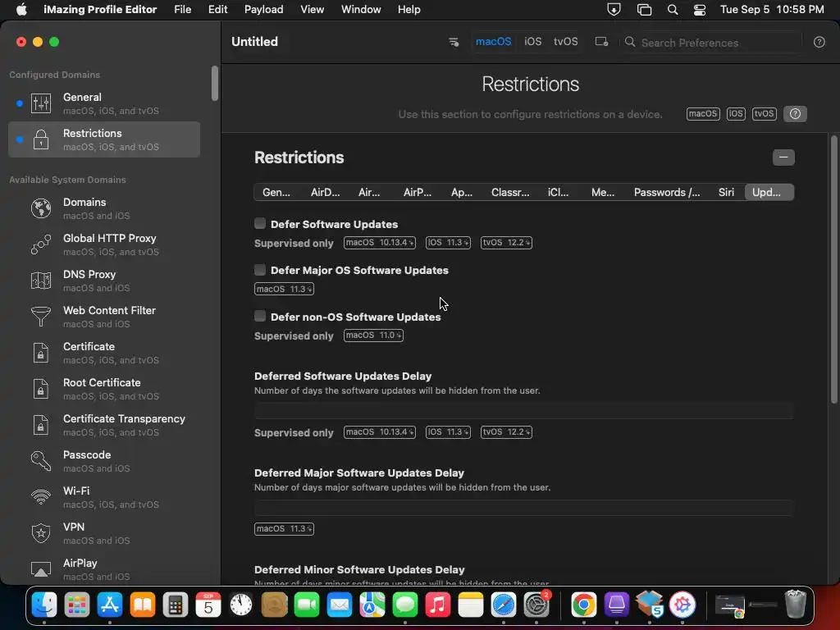
Task: Toggle tvOS platform filter in toolbar
Action: click(566, 42)
